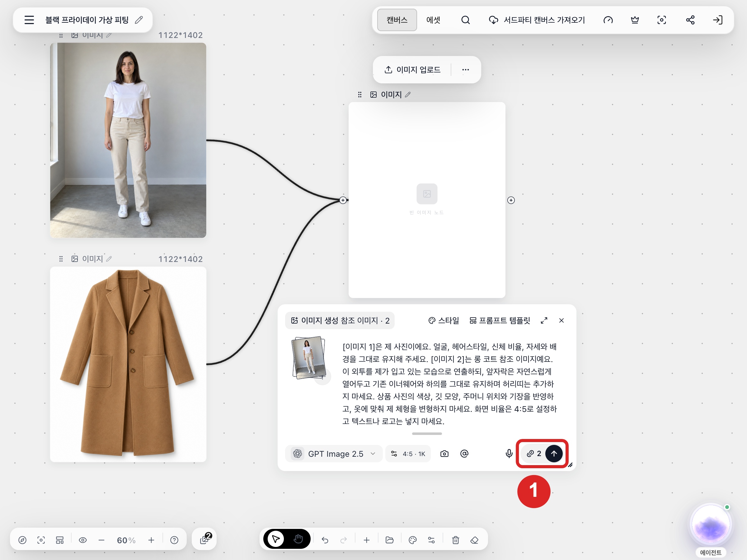The image size is (747, 560).
Task: Toggle the microphone voice input
Action: 509,454
